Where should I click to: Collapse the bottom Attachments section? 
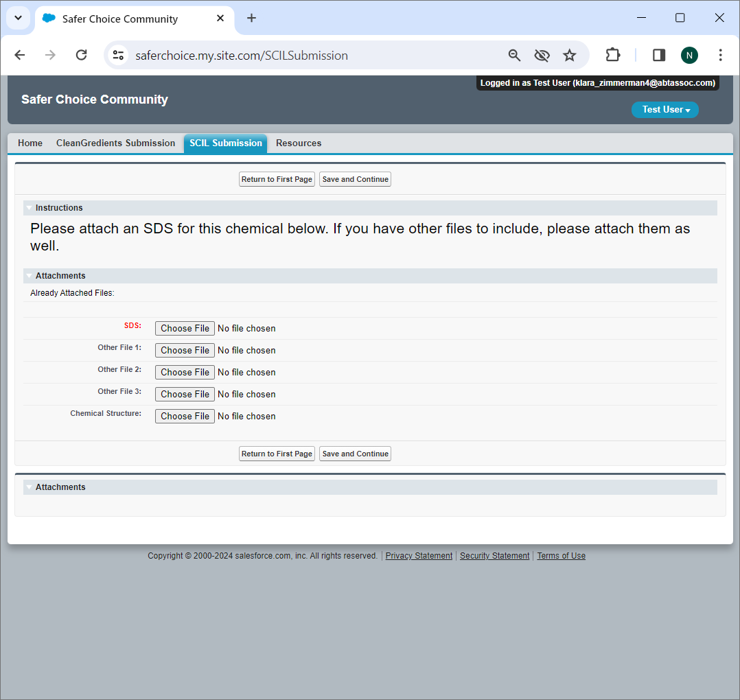30,487
